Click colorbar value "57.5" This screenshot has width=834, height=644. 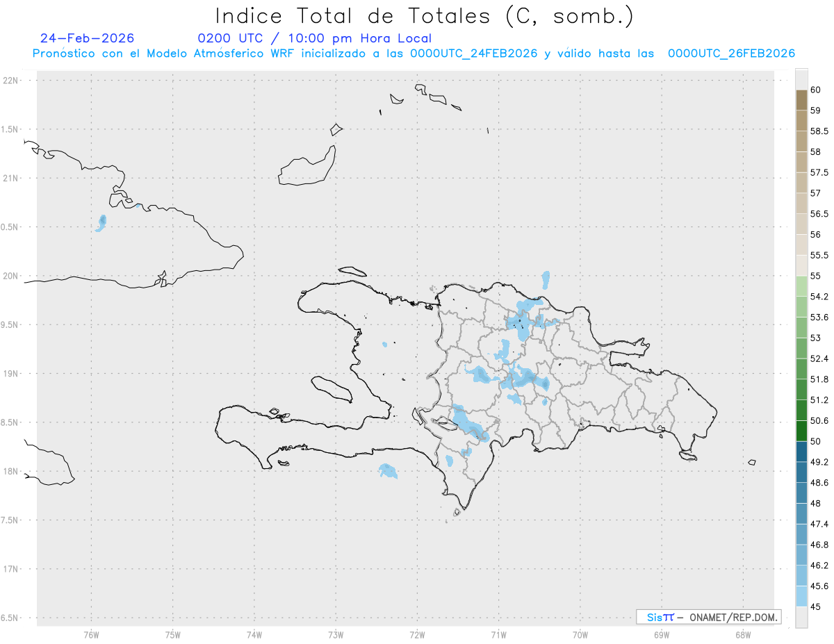pos(819,172)
